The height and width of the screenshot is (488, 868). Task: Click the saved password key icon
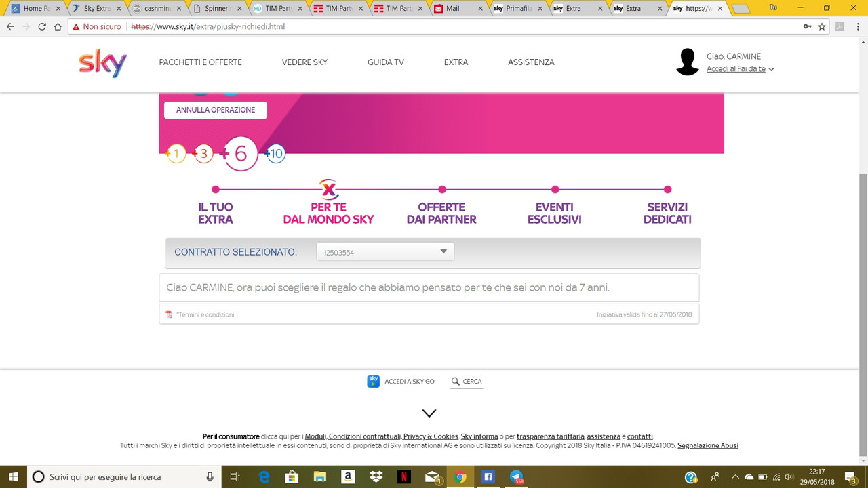[x=807, y=26]
